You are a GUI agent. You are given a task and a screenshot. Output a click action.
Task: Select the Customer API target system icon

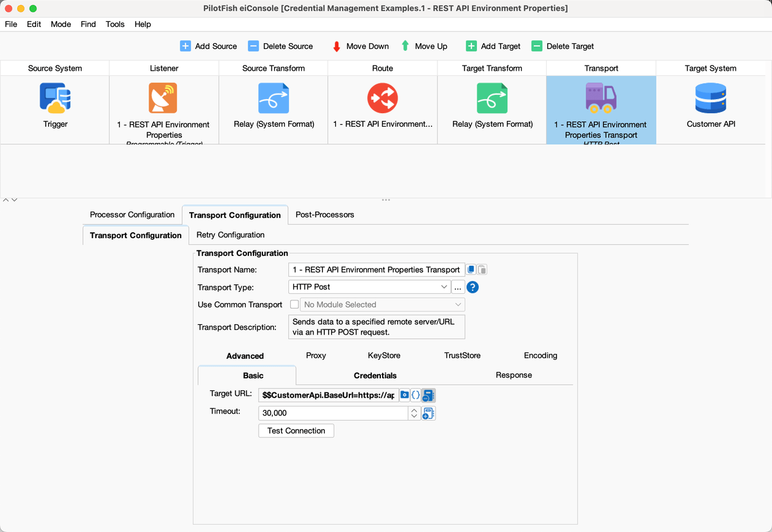point(711,98)
